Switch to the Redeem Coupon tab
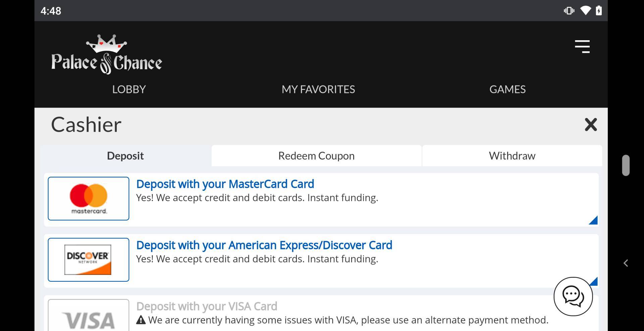The height and width of the screenshot is (331, 644). (x=316, y=156)
